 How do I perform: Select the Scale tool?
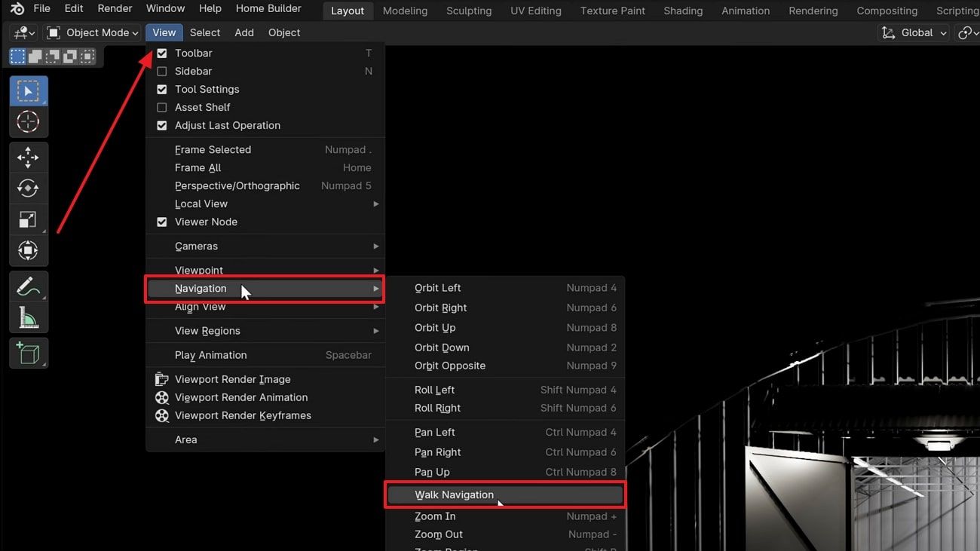(x=28, y=219)
